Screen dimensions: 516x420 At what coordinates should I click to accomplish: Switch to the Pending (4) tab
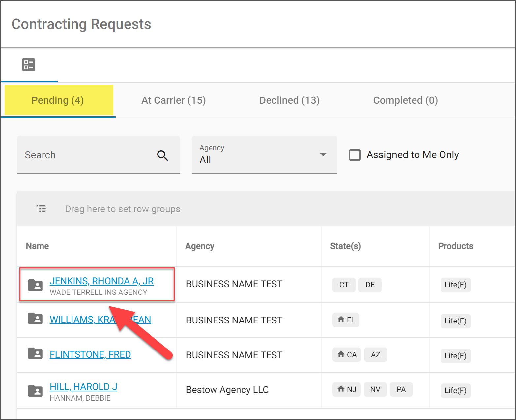coord(58,100)
